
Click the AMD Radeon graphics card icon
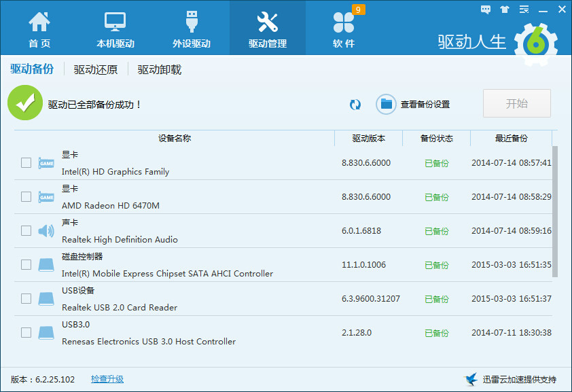point(46,197)
